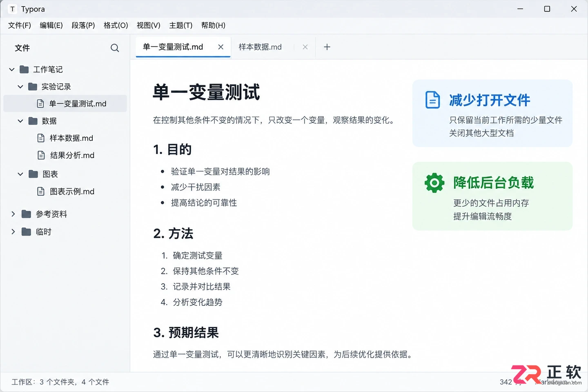Expand the 临时 folder chevron
This screenshot has height=392, width=588.
[13, 232]
